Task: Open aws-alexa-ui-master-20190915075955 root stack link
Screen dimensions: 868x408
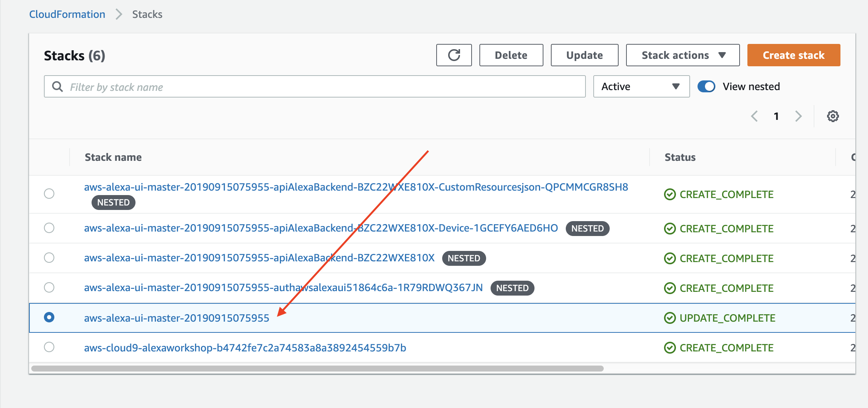Action: [176, 318]
